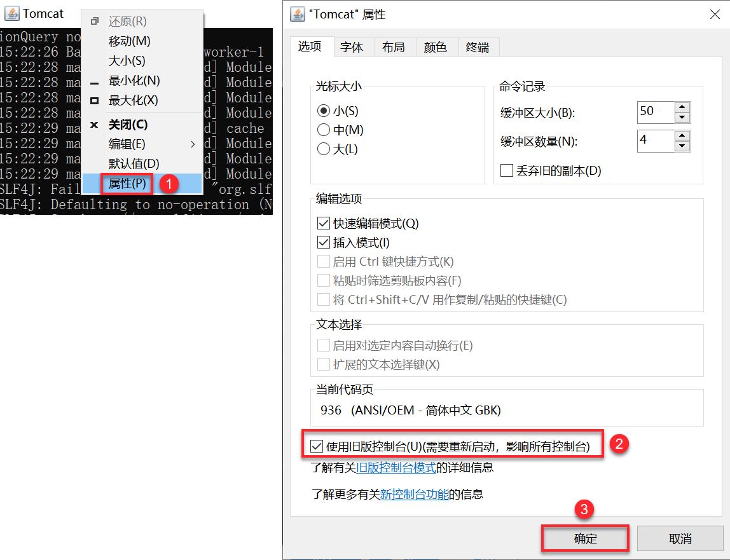Screen dimensions: 730x560
Task: Toggle 启用对选定内容自动换行(E) checkbox
Action: [324, 345]
